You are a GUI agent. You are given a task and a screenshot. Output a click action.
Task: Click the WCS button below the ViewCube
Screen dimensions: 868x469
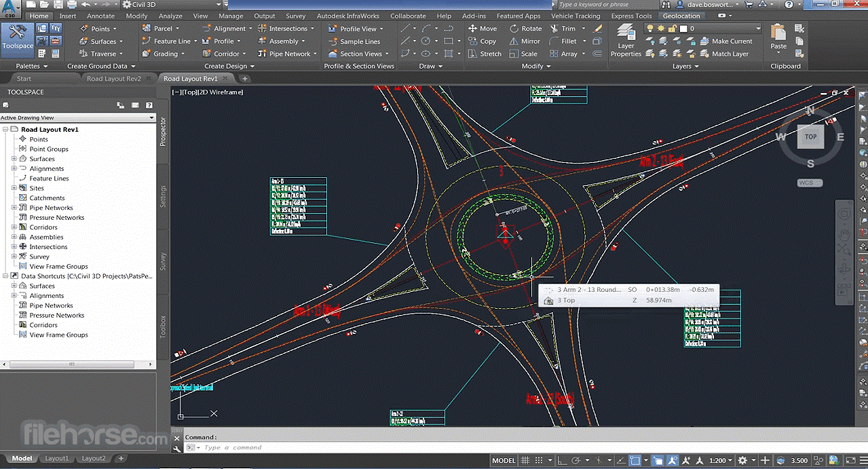[809, 183]
